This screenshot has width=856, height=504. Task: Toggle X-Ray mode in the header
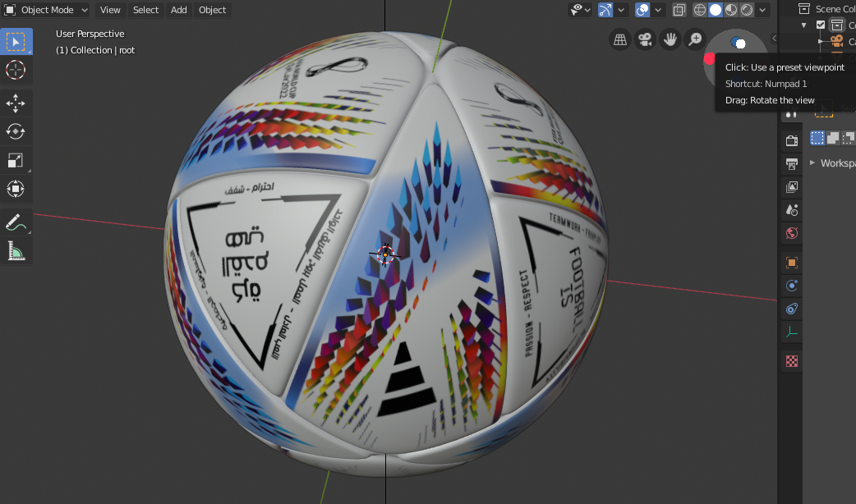pos(679,9)
